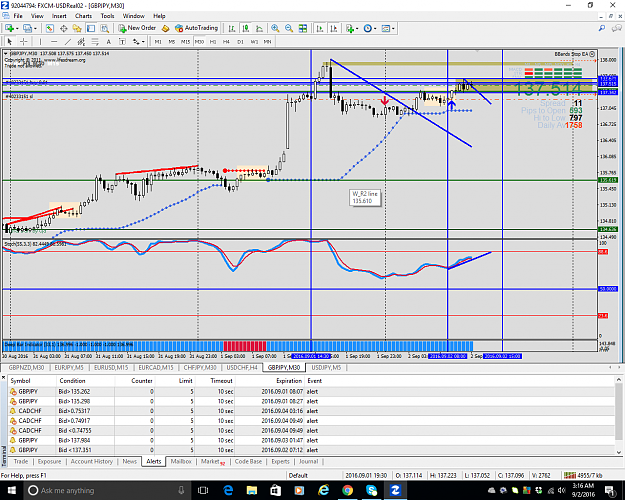
Task: Select the Crosshair tool
Action: 24,41
